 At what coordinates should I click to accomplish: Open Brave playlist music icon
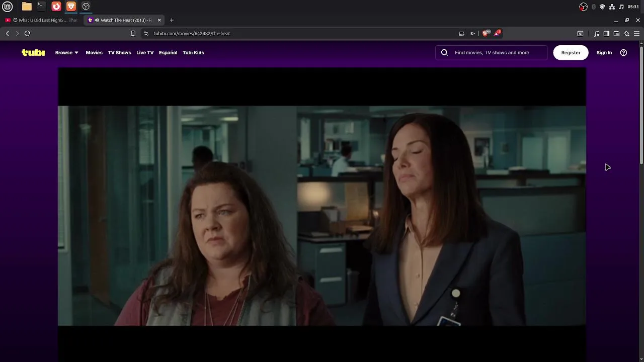point(597,33)
